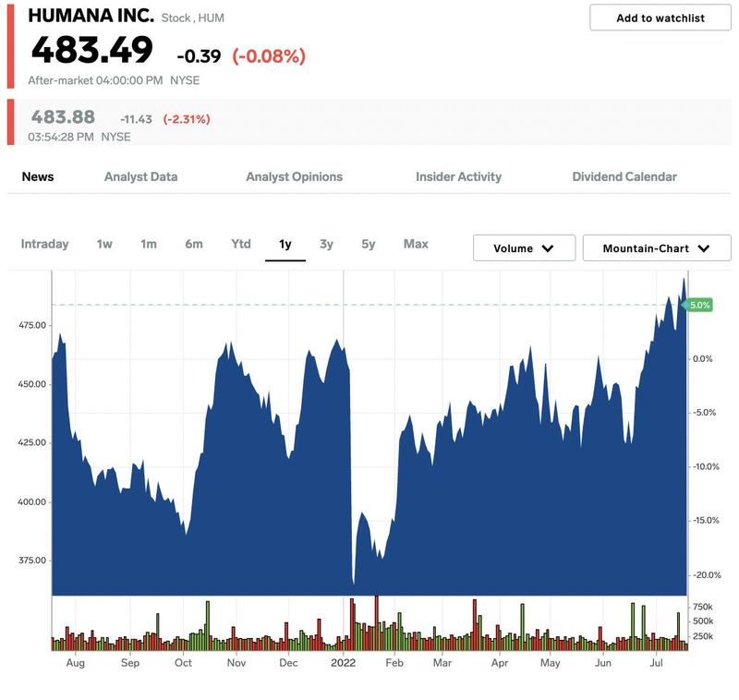Click the After-market 04:00:00 PM text
The height and width of the screenshot is (700, 739).
coord(95,80)
